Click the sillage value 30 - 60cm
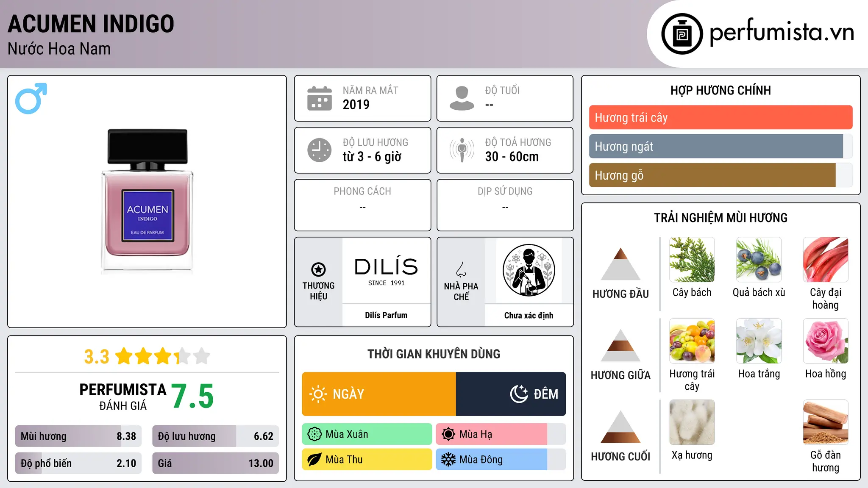868x488 pixels. (512, 156)
